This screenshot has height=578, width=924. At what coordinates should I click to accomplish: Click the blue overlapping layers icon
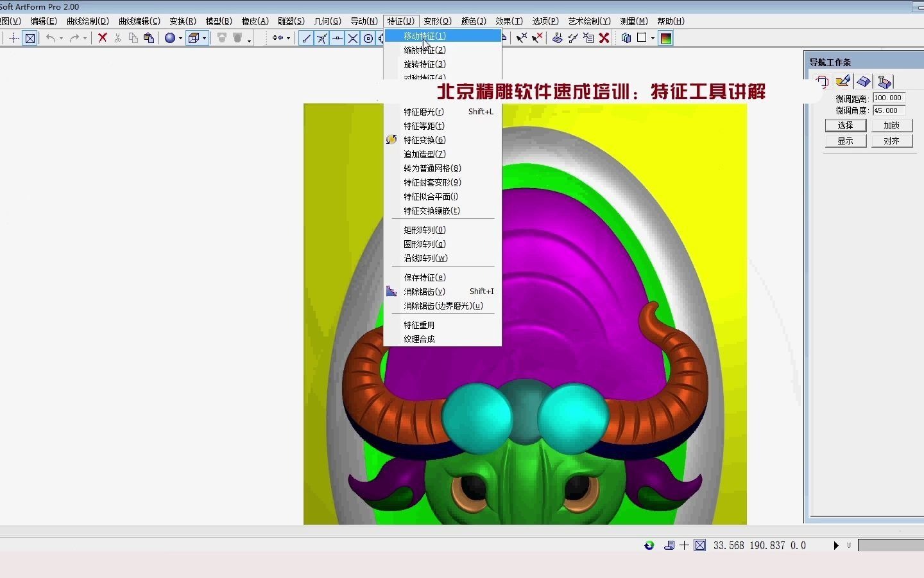[x=626, y=38]
